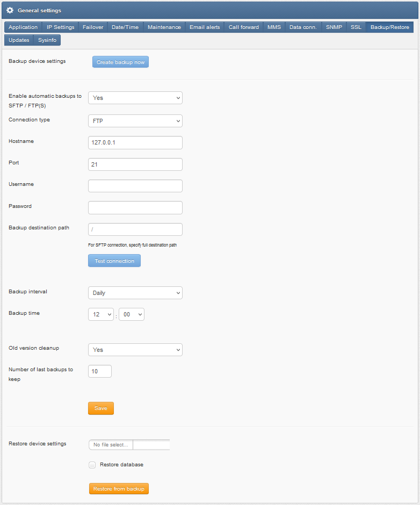Open the Updates tab
420x505 pixels.
pos(19,40)
